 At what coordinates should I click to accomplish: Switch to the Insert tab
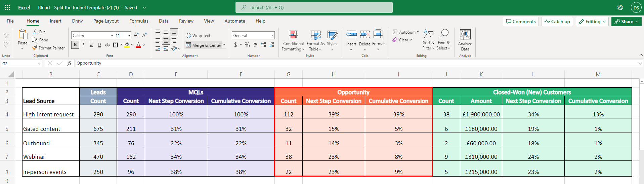[55, 21]
